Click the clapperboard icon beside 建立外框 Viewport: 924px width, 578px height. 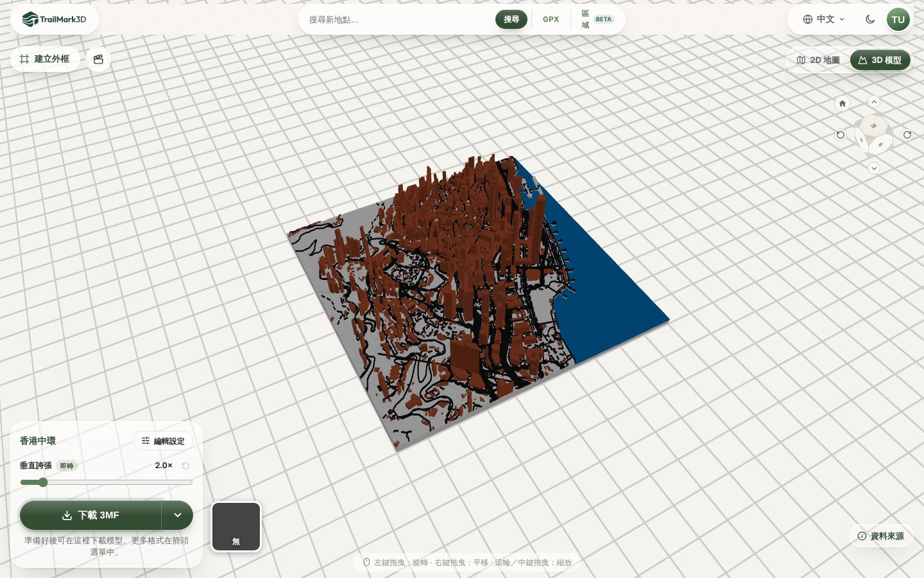[x=98, y=59]
